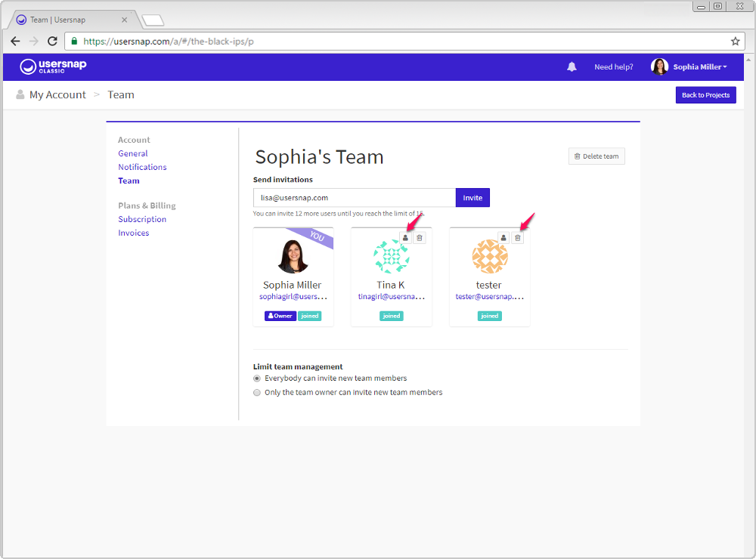Click the change-role person icon on Tina K card
This screenshot has width=756, height=559.
tap(405, 238)
